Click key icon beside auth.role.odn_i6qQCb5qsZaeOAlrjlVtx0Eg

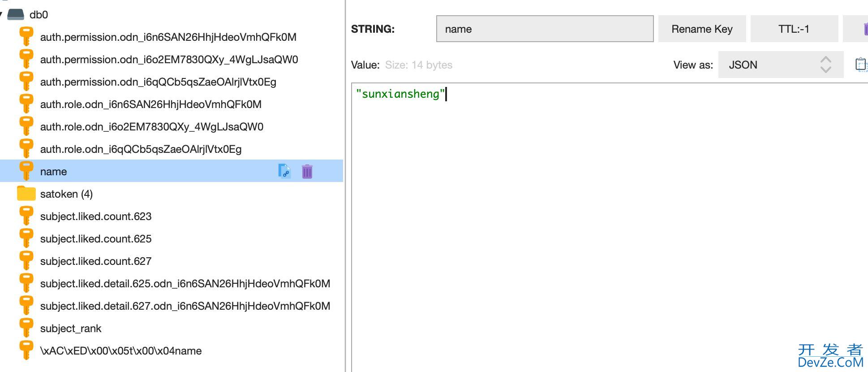[x=26, y=149]
